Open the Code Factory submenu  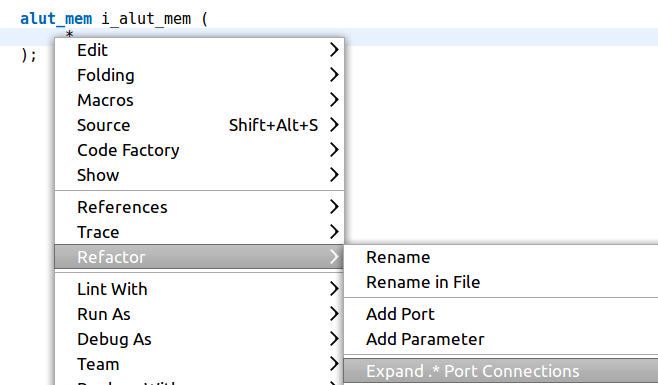tap(199, 150)
